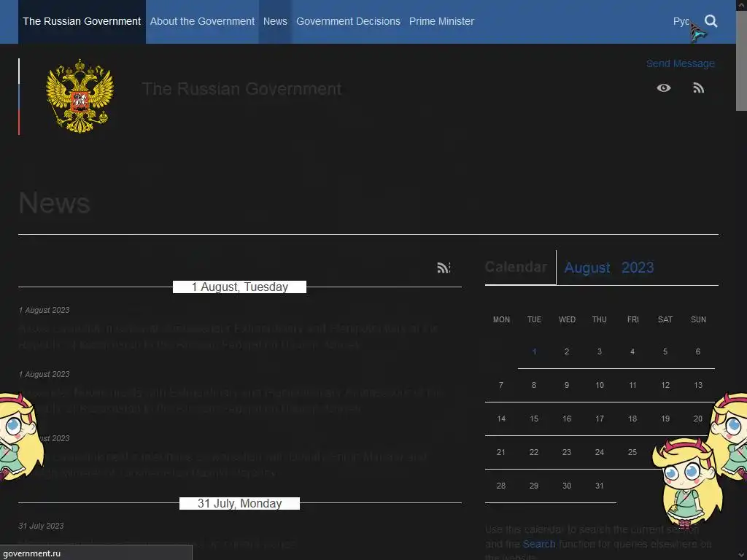The image size is (747, 560).
Task: Click the first 1 August 2023 date label
Action: tap(44, 310)
